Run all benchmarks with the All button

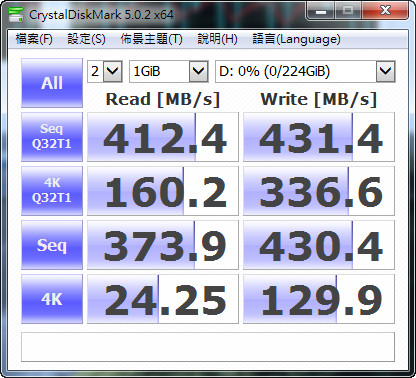(52, 83)
